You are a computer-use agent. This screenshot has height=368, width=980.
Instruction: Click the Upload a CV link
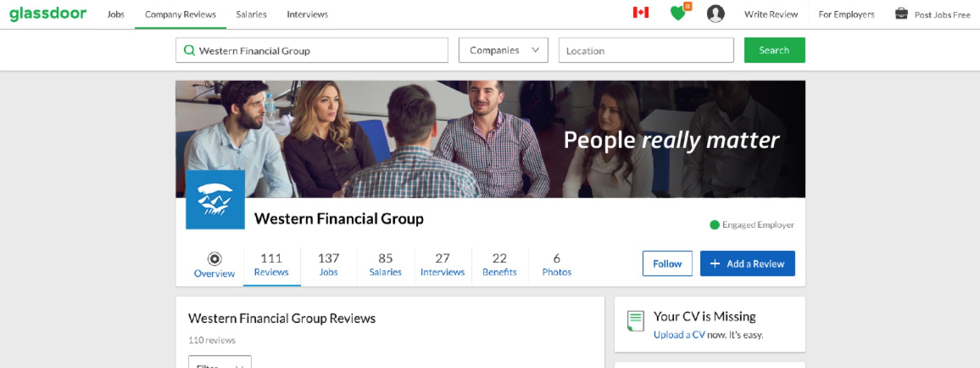[679, 334]
